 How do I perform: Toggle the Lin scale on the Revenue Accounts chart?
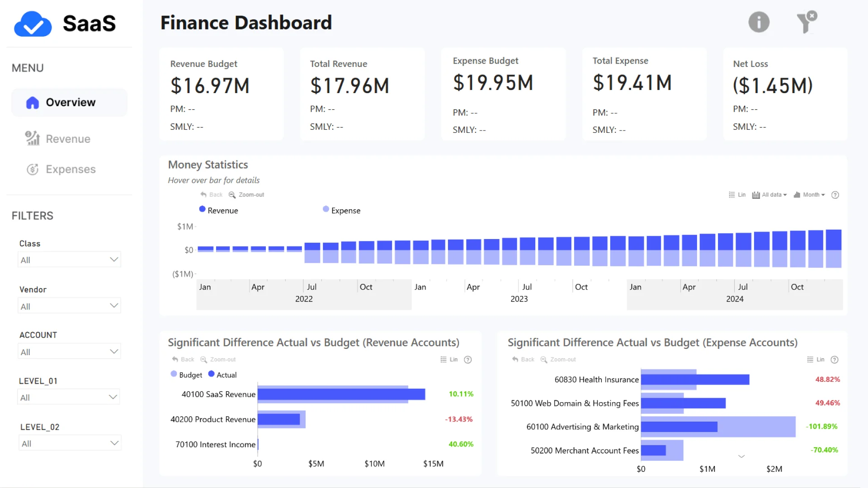pos(449,360)
